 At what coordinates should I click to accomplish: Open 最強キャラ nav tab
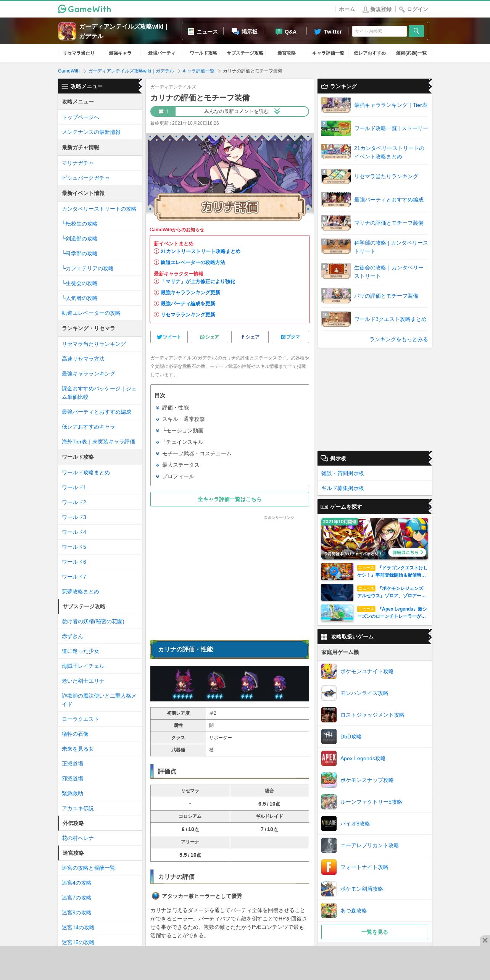tap(120, 53)
